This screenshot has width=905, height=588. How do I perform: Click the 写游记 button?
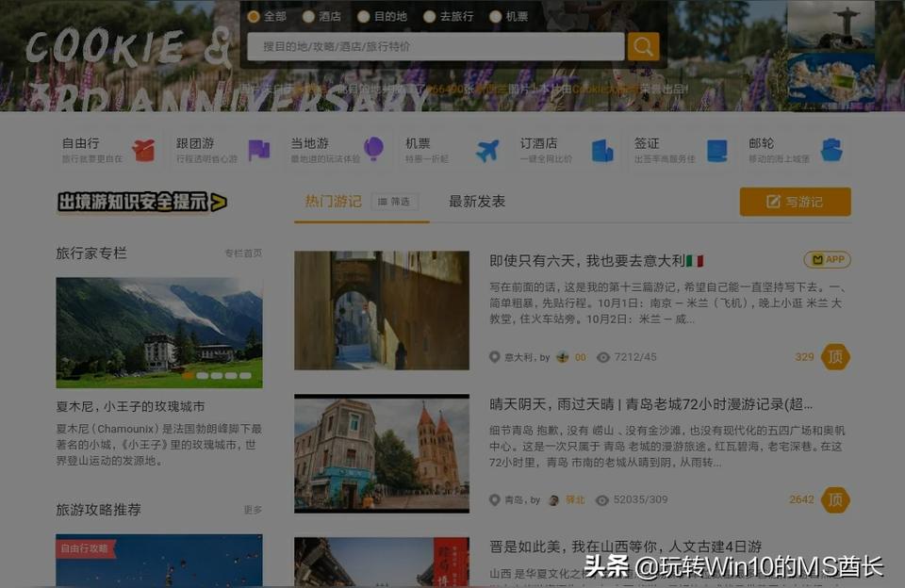pos(795,202)
